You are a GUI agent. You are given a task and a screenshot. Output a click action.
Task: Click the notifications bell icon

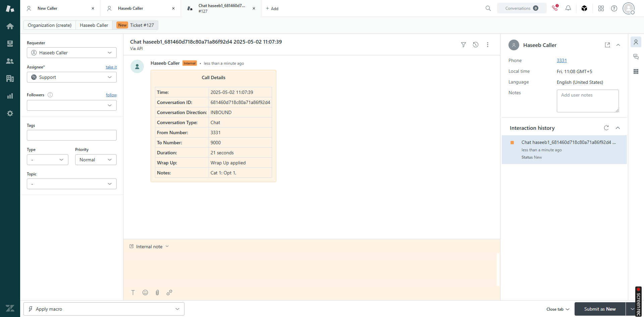[x=568, y=8]
